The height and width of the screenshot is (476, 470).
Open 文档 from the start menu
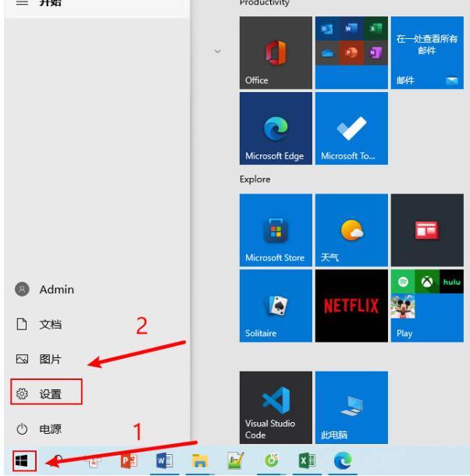(38, 324)
